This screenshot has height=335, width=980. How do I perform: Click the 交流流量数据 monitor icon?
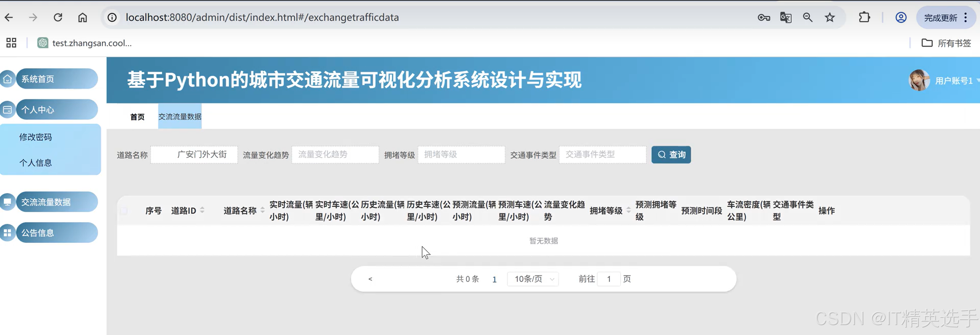pos(8,202)
